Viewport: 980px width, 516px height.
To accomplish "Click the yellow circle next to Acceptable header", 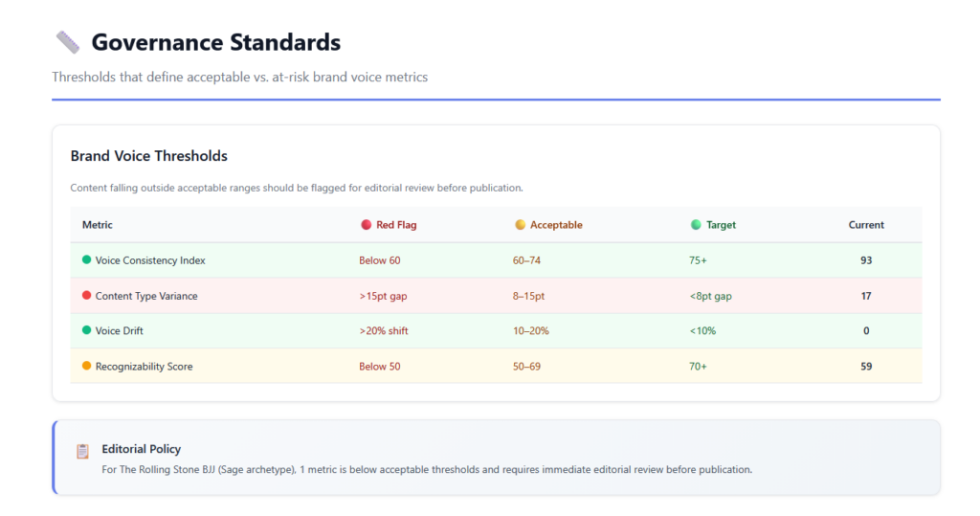I will 520,225.
